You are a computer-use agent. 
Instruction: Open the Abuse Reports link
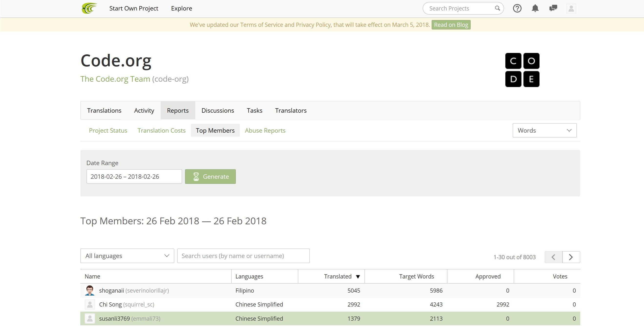[x=265, y=130]
